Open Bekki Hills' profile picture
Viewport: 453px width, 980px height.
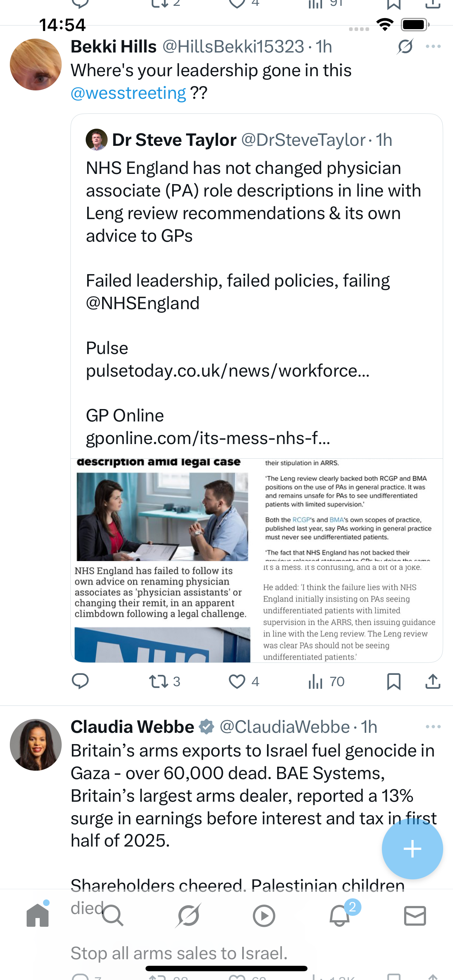pos(36,65)
